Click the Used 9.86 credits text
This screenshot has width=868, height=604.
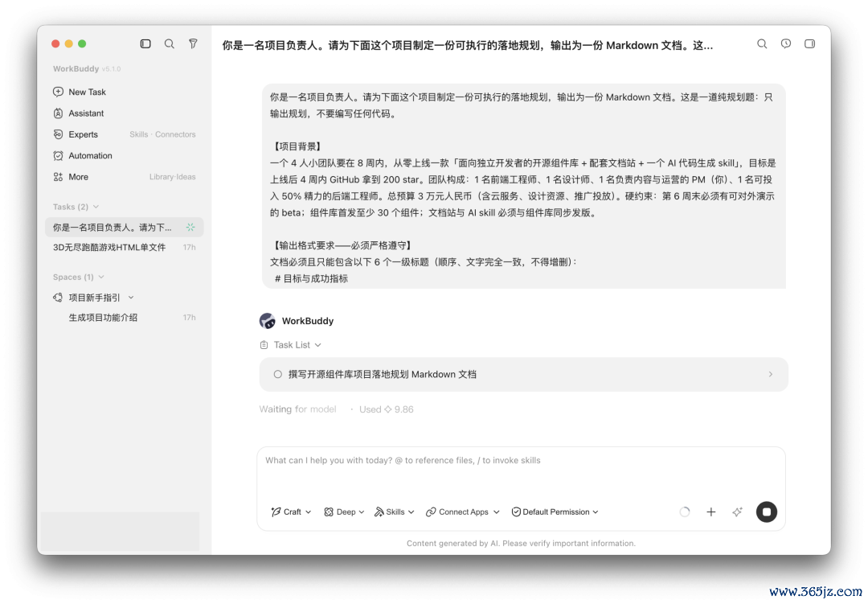[387, 409]
